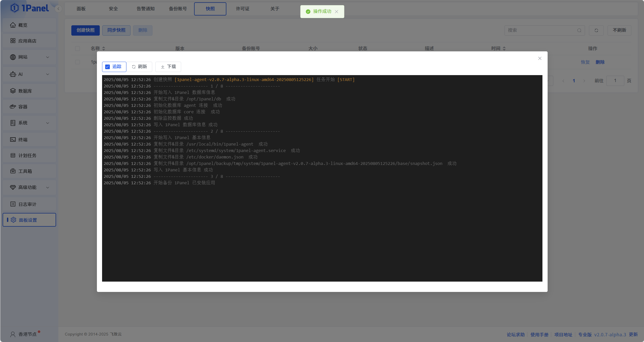Viewport: 644px width, 342px height.
Task: Switch to the 关于 tab
Action: [x=275, y=9]
